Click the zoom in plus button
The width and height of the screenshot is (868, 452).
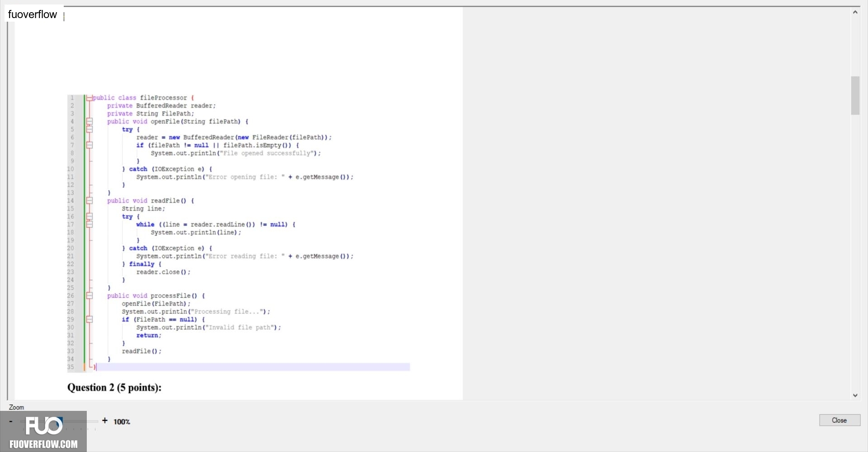tap(105, 421)
